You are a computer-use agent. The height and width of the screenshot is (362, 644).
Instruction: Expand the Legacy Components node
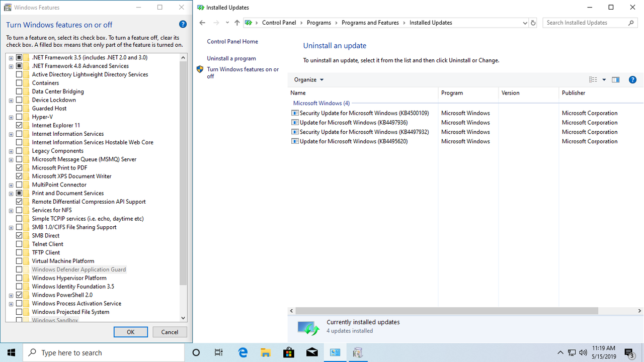(x=11, y=151)
